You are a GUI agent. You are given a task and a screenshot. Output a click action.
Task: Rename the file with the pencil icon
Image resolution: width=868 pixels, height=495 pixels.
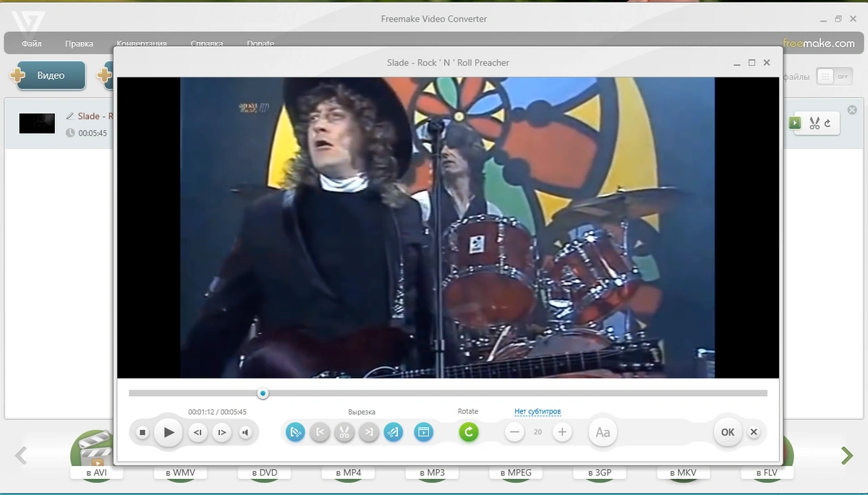pyautogui.click(x=70, y=116)
